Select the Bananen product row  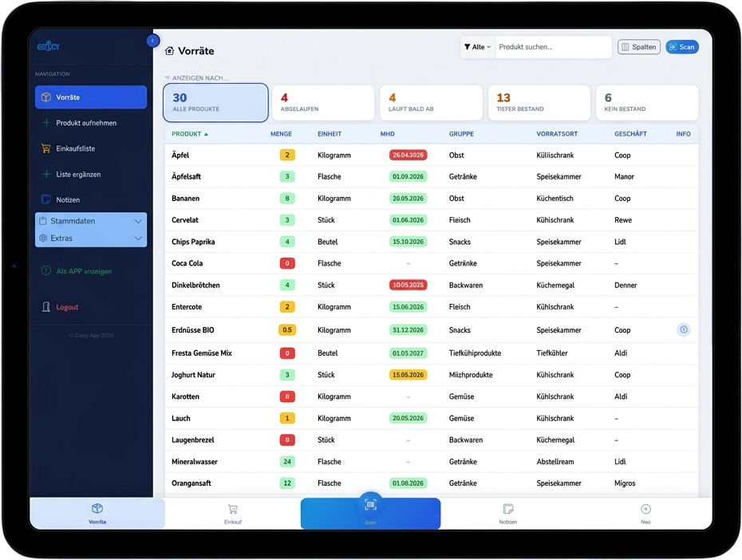pyautogui.click(x=431, y=199)
